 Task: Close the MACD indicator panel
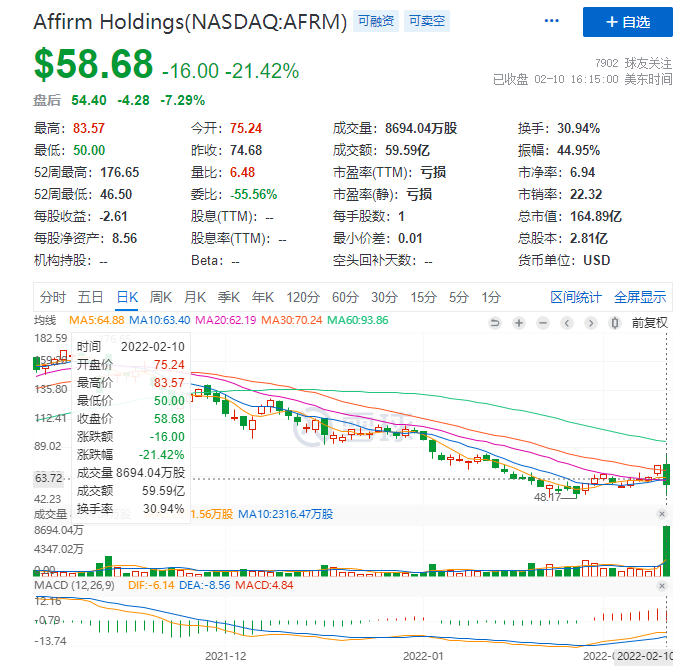click(x=662, y=586)
